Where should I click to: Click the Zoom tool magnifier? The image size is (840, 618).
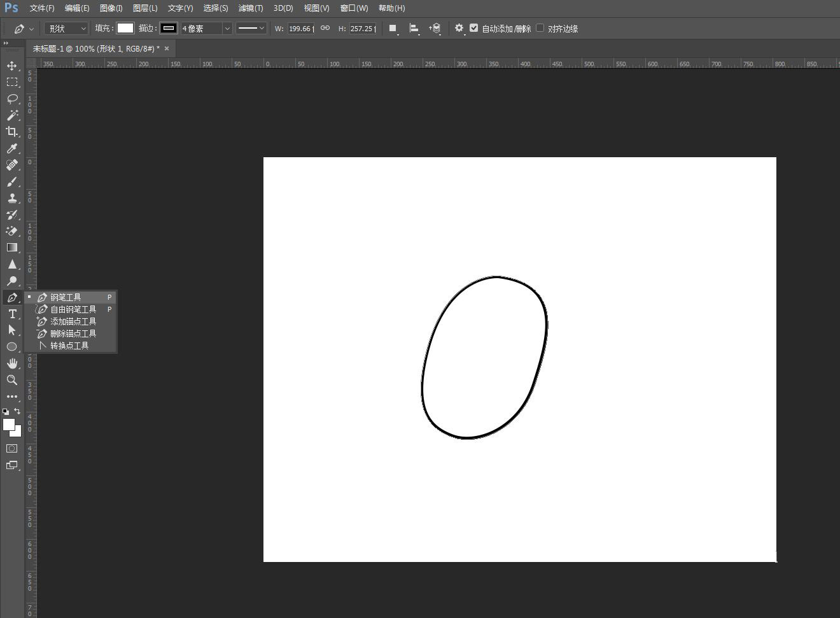(x=11, y=380)
